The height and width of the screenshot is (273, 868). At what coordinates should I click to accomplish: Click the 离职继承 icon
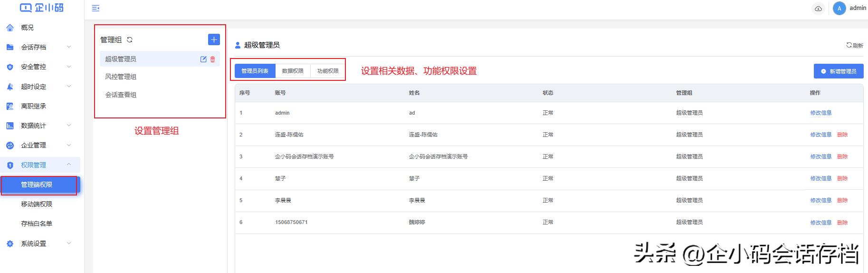click(10, 106)
